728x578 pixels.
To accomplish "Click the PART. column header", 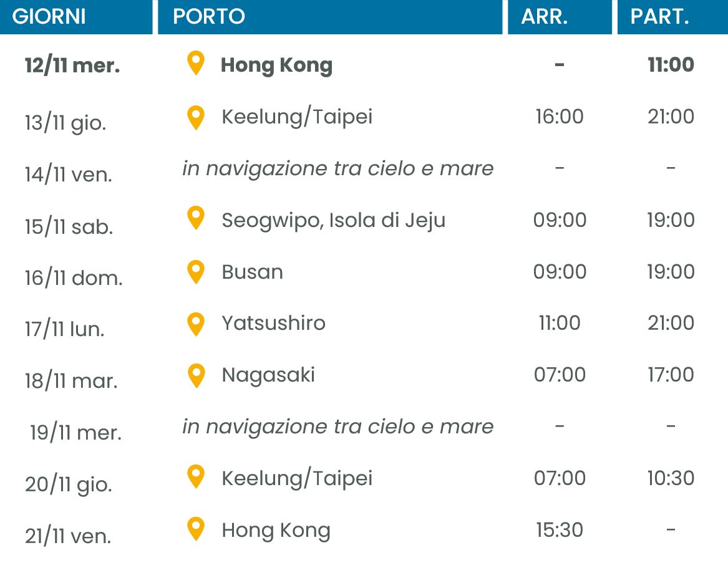I will (x=660, y=17).
